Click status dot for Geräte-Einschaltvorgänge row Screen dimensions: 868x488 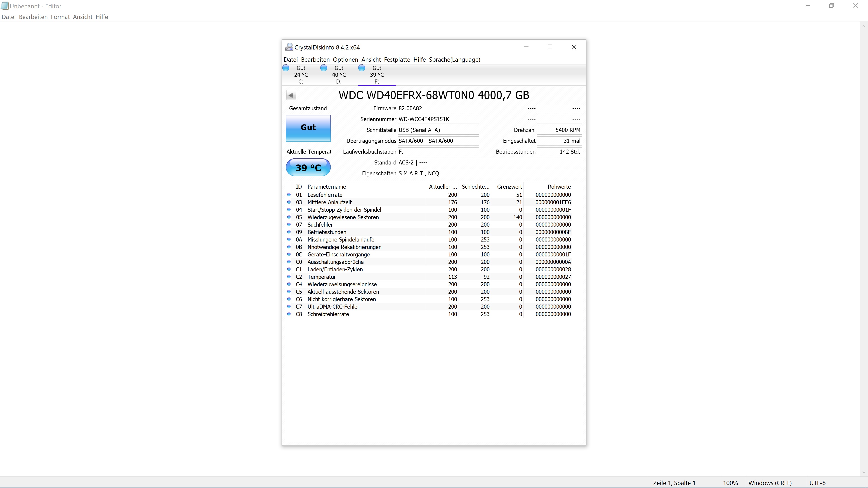click(x=289, y=254)
